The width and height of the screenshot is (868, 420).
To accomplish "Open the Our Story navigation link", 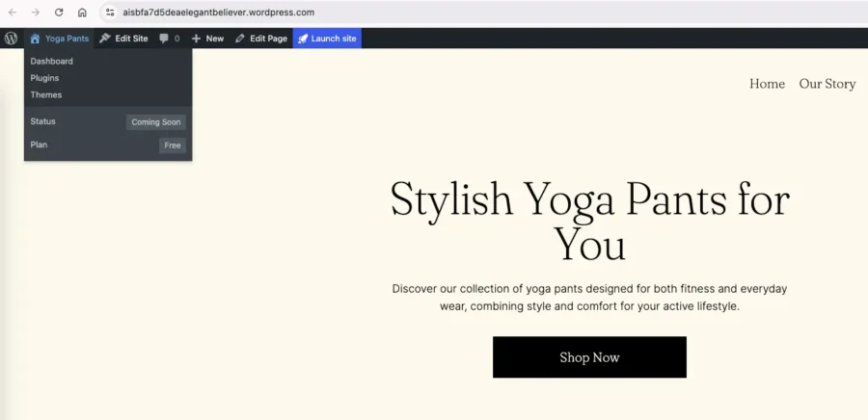I will pyautogui.click(x=827, y=84).
